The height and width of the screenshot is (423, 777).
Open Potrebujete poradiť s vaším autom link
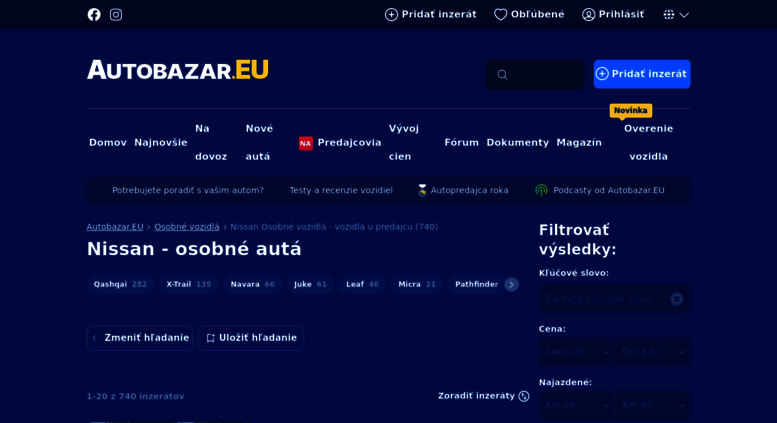click(x=188, y=190)
